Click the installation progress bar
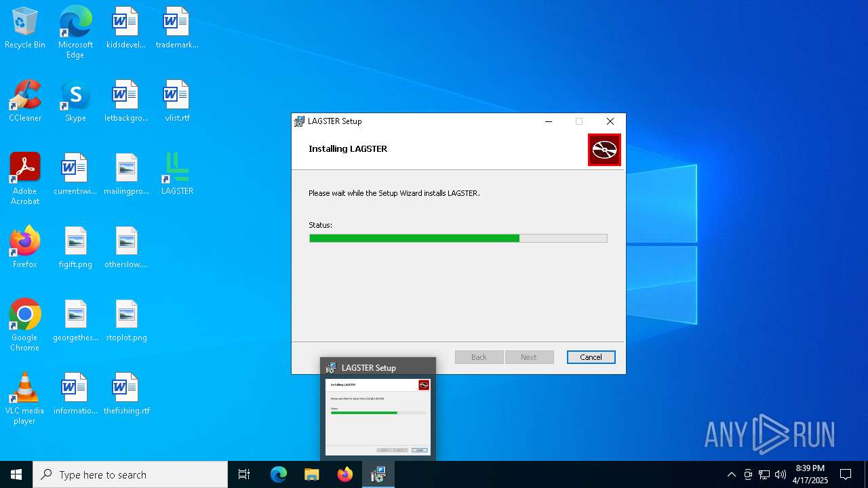The height and width of the screenshot is (488, 868). point(458,238)
